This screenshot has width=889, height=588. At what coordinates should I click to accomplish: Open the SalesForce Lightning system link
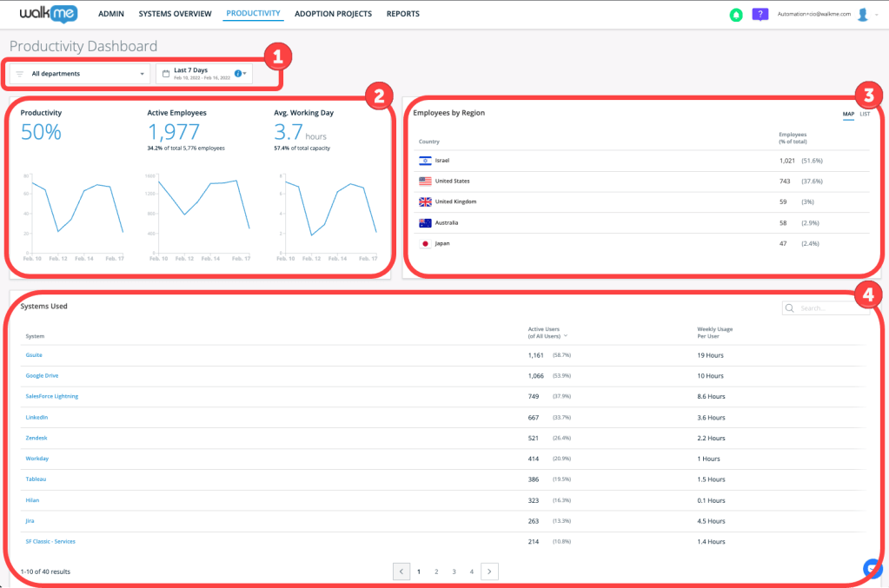click(52, 396)
